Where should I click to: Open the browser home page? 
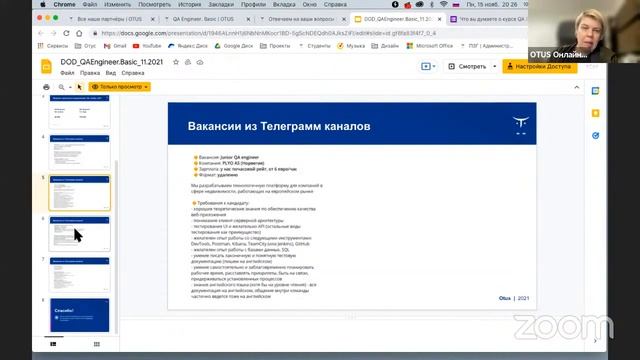pyautogui.click(x=79, y=33)
